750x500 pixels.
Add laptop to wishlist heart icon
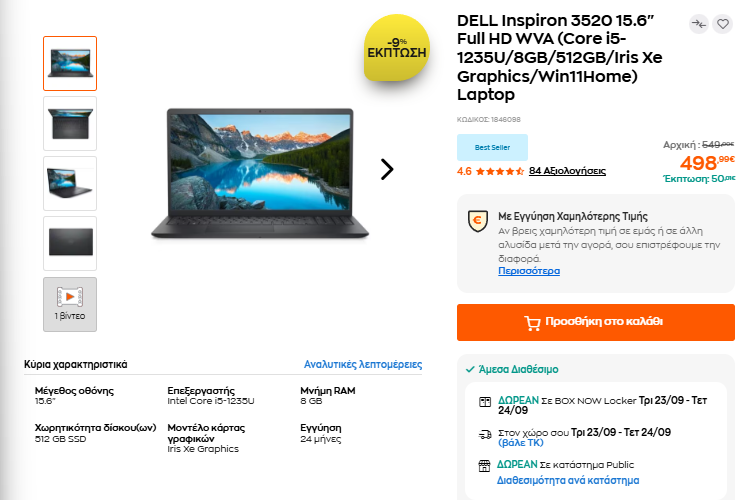723,24
